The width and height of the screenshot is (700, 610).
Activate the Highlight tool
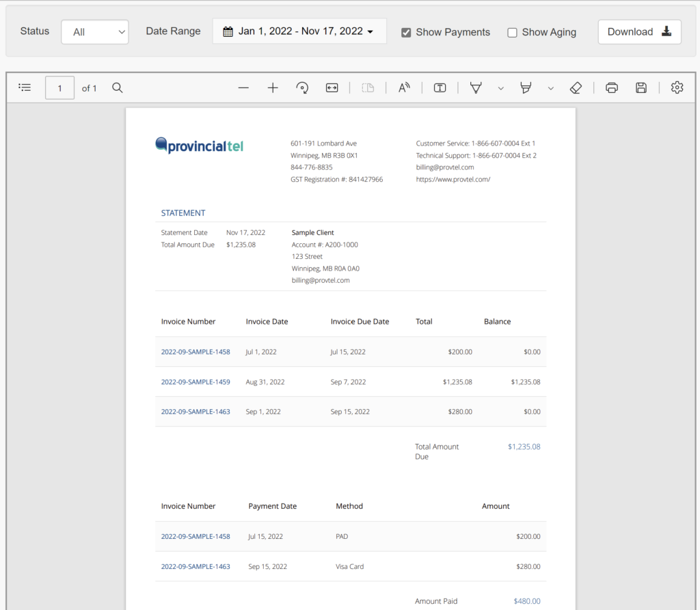click(x=526, y=88)
